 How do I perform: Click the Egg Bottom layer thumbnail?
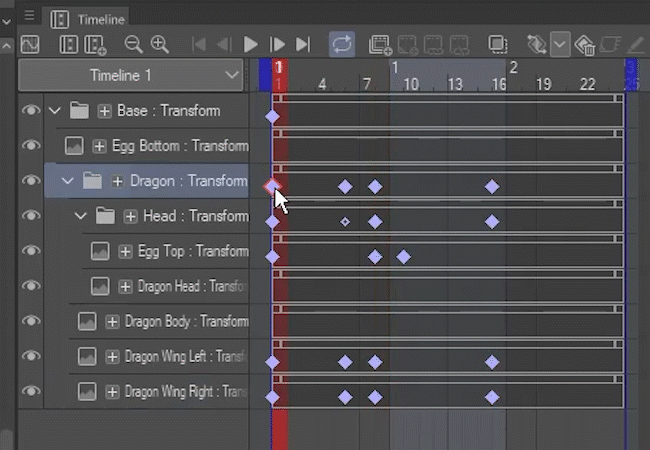(74, 146)
